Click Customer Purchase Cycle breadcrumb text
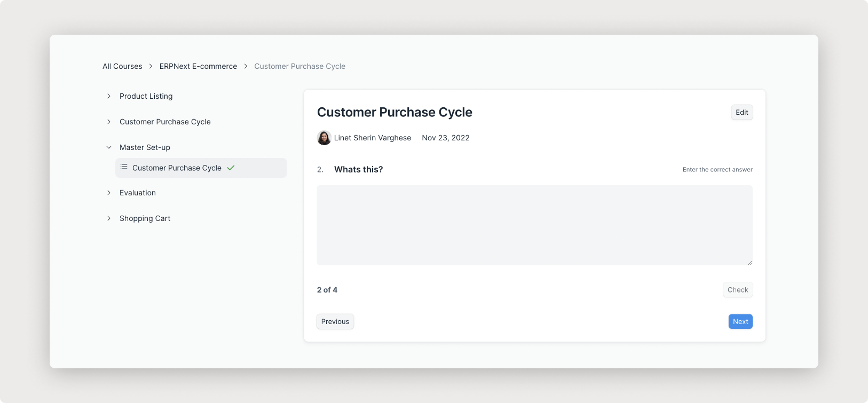This screenshot has width=868, height=403. (299, 66)
